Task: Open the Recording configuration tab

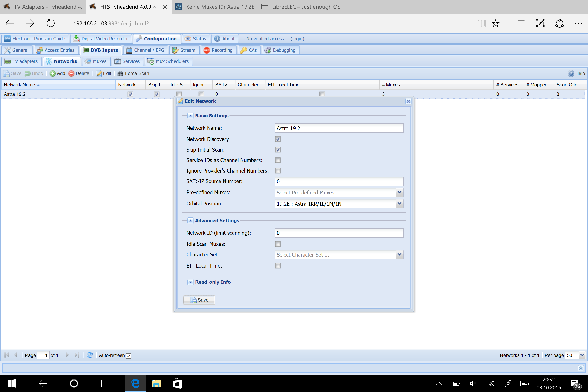Action: click(x=218, y=50)
